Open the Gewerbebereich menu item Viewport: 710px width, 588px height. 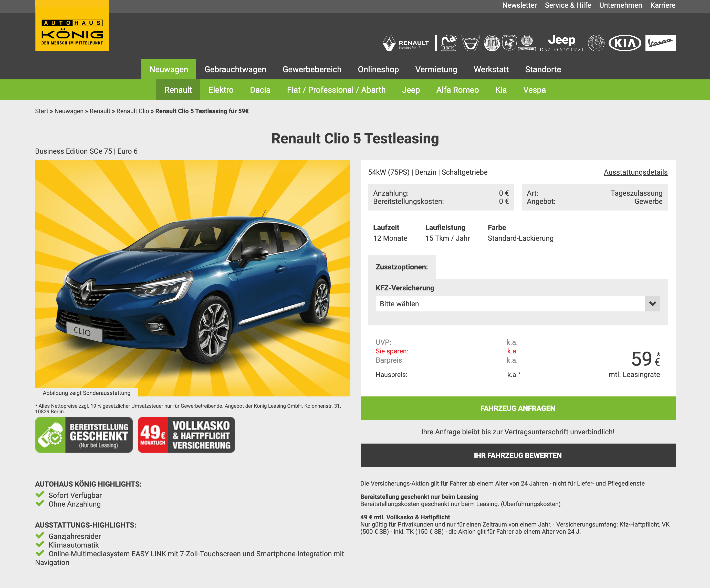(312, 69)
